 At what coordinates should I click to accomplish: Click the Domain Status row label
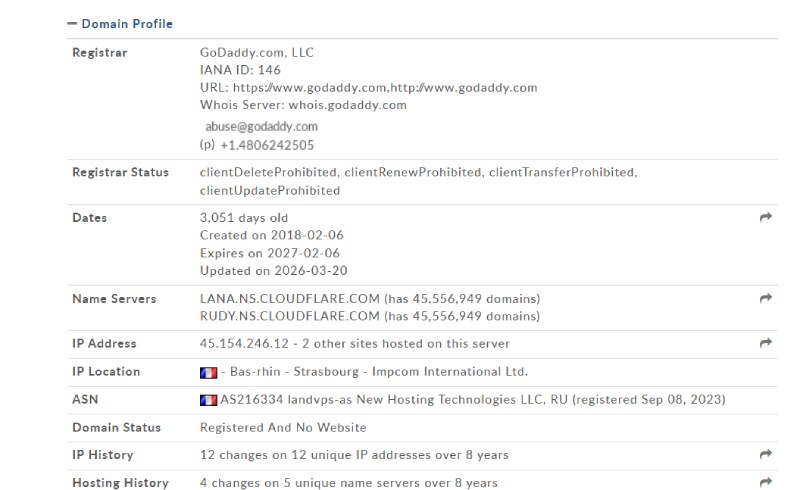click(116, 427)
